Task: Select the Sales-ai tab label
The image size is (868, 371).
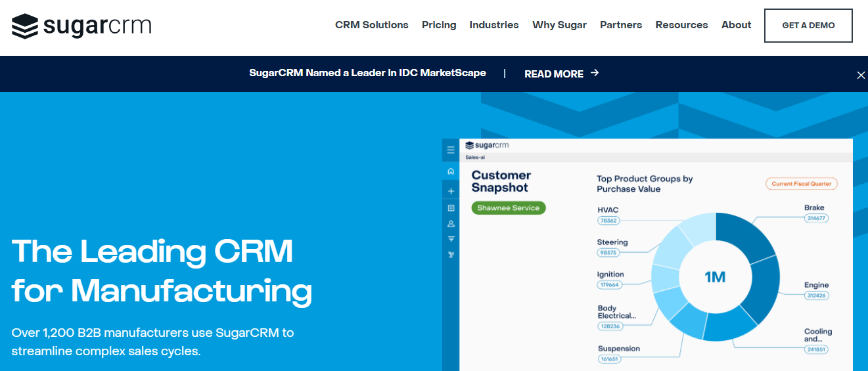Action: click(x=475, y=158)
